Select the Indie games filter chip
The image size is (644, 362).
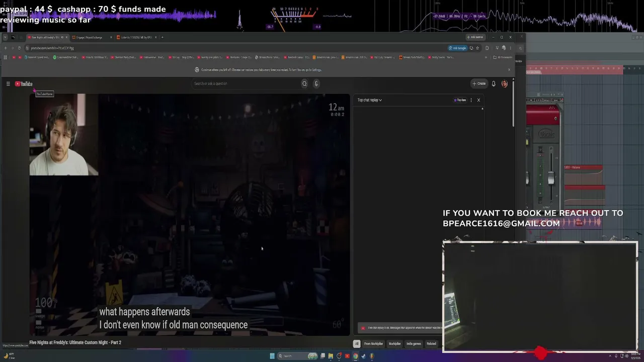(x=414, y=344)
